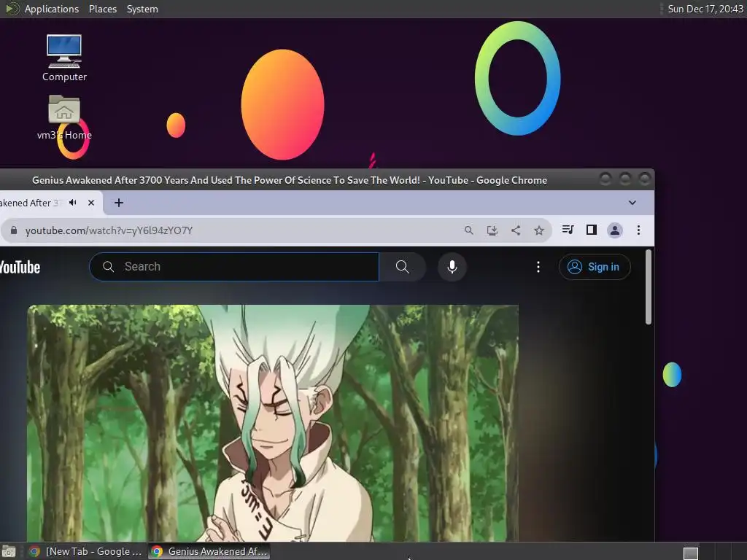Click the clock showing Sun Dec 17
This screenshot has width=747, height=560.
pos(705,9)
